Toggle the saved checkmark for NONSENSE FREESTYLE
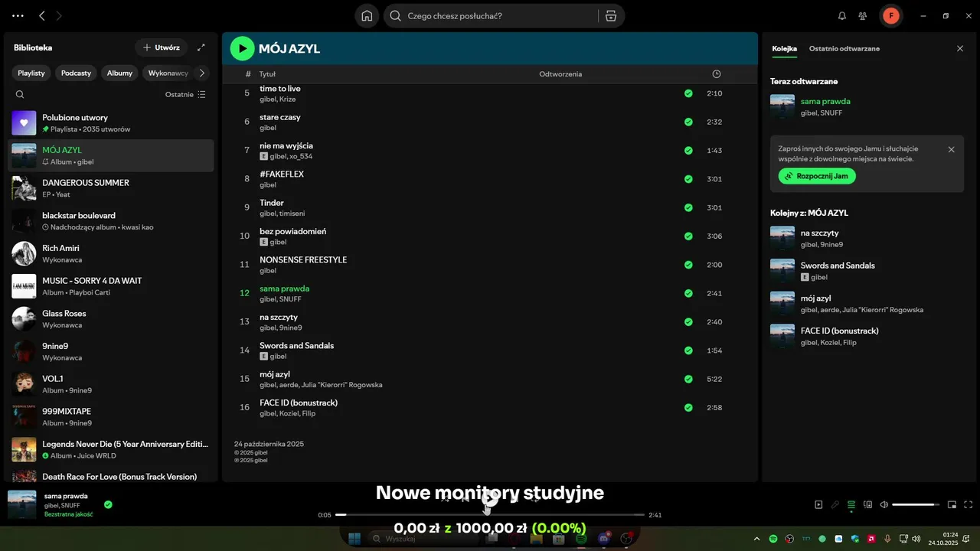Viewport: 980px width, 551px height. [688, 265]
